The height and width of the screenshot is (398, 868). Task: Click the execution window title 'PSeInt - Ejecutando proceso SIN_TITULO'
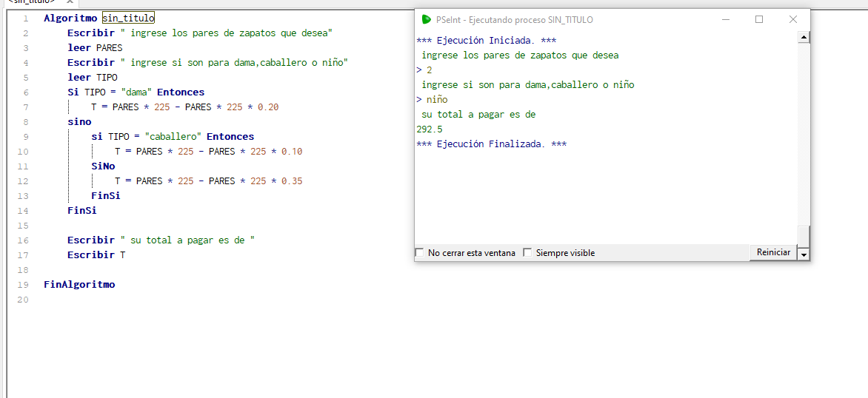click(514, 20)
